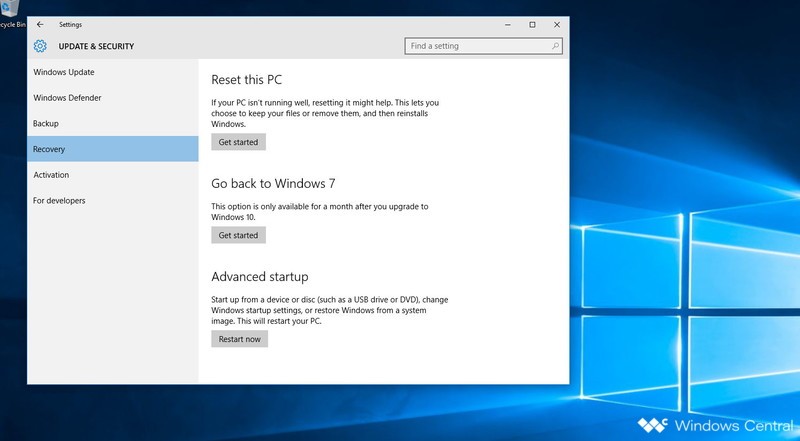Open the Windows Update section
800x441 pixels.
pos(113,72)
